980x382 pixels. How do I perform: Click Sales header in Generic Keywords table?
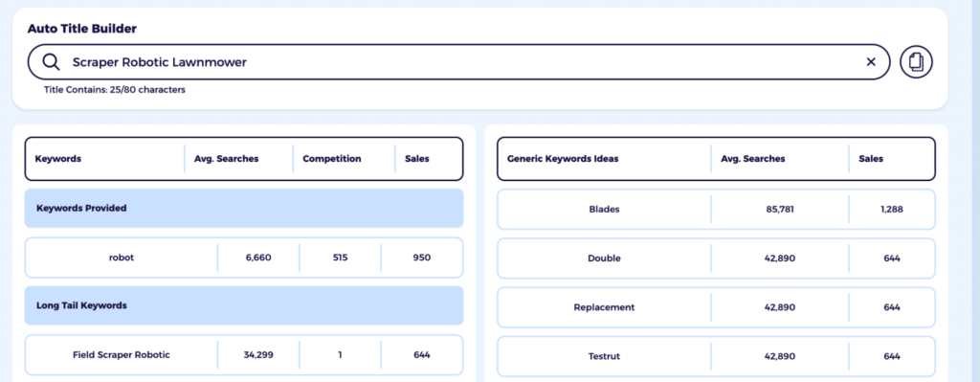tap(871, 159)
